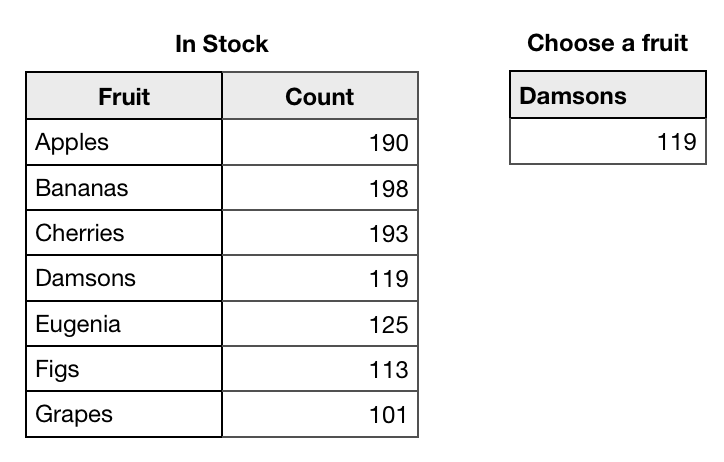The height and width of the screenshot is (462, 724).
Task: Click the Count column header
Action: coord(319,97)
